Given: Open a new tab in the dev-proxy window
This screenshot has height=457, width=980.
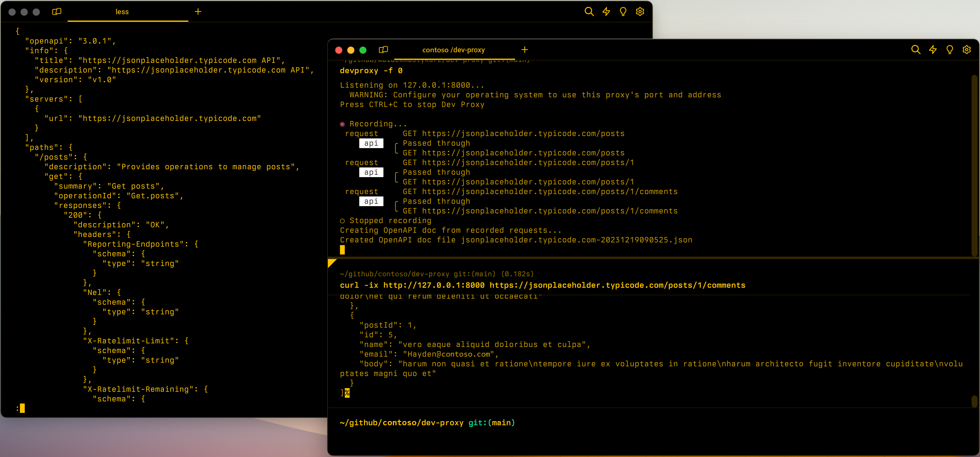Looking at the screenshot, I should coord(525,50).
